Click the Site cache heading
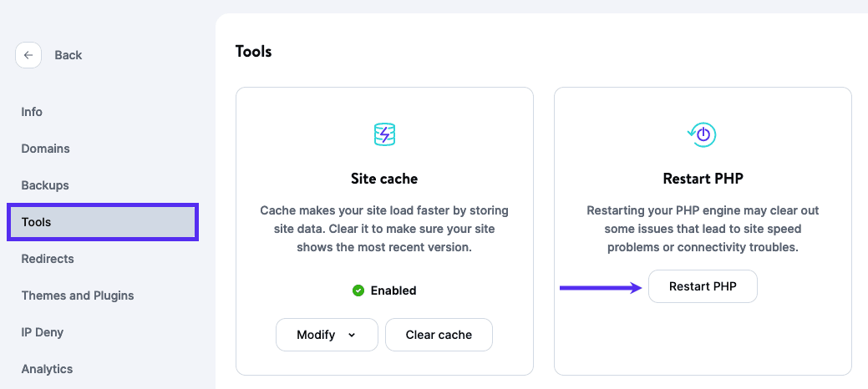This screenshot has width=868, height=389. [384, 179]
